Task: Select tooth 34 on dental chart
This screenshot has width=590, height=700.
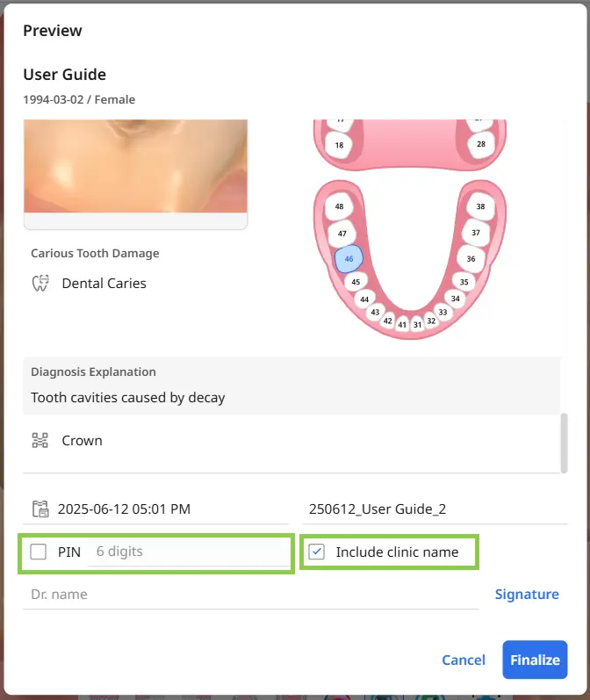Action: (x=455, y=299)
